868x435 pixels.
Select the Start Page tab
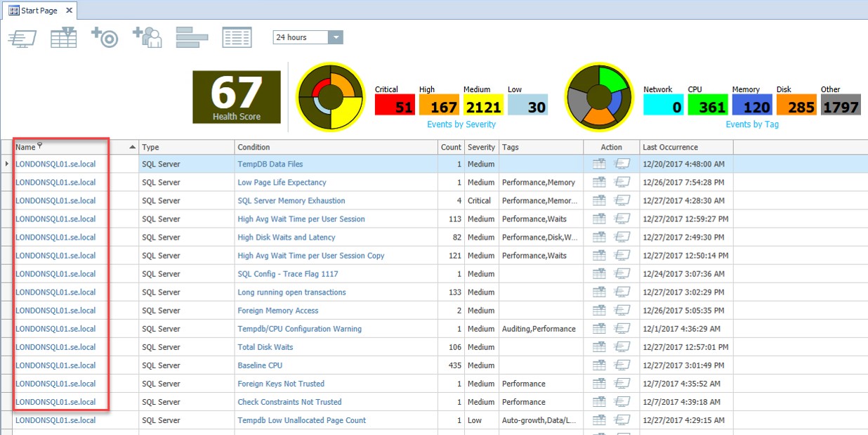39,11
